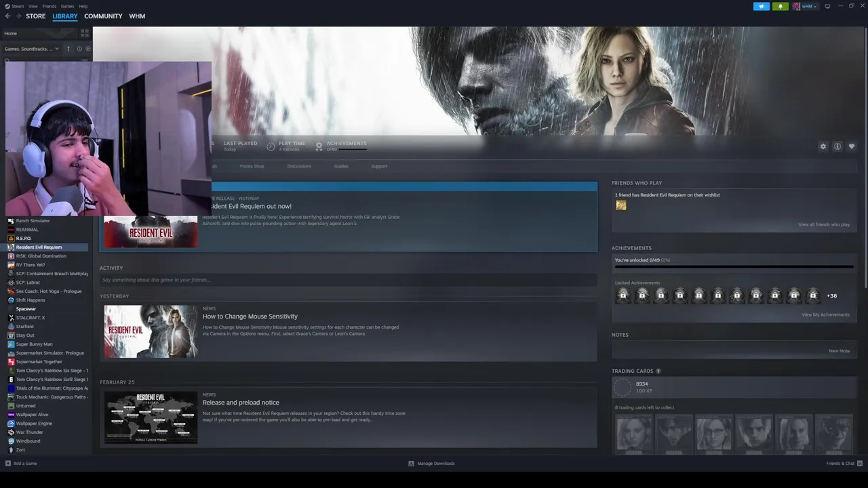Open the Support tab
Image resolution: width=868 pixels, height=488 pixels.
pos(379,166)
